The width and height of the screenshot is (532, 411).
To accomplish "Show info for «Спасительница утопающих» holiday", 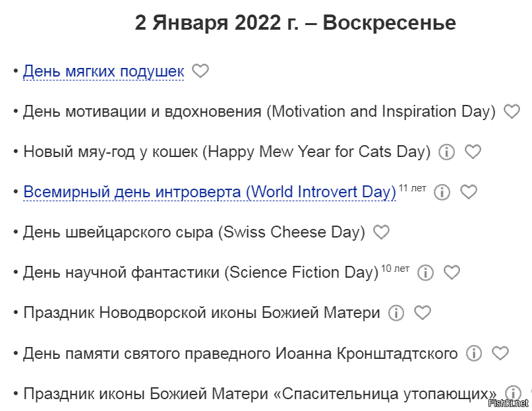I will pyautogui.click(x=512, y=393).
